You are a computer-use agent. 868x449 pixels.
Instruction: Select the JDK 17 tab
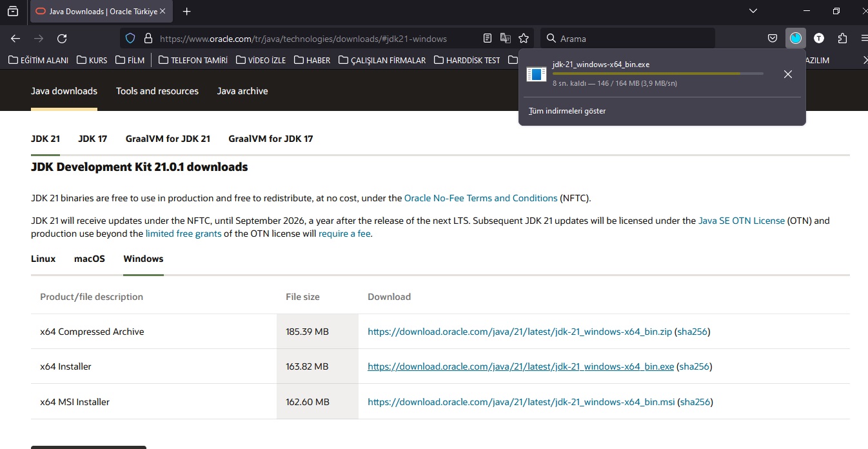[93, 139]
